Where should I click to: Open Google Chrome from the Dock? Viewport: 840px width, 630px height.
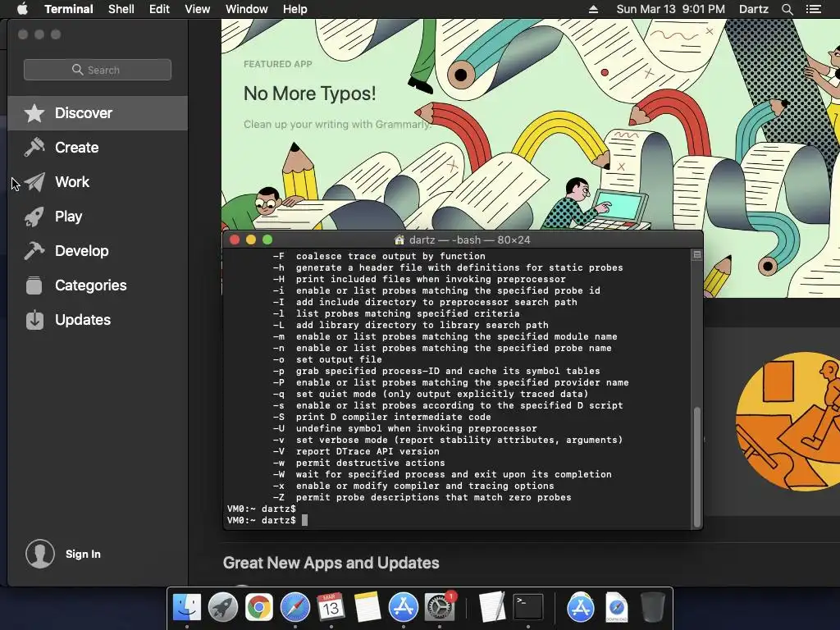click(258, 608)
